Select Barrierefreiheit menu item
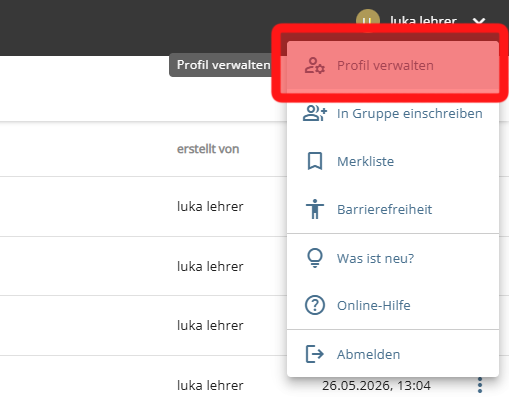 pos(393,210)
